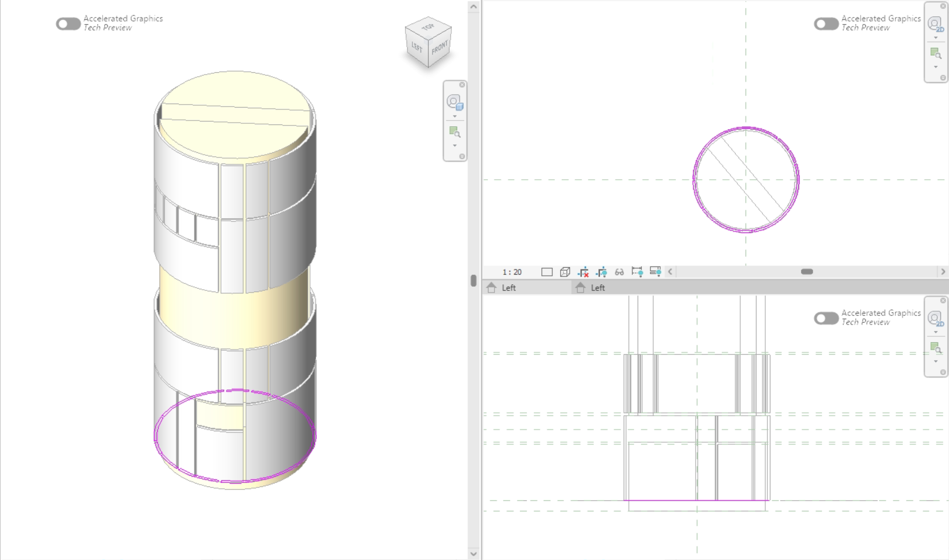Click the horizontal scrollbar thumb of the plan view
The width and height of the screenshot is (949, 560).
click(x=807, y=271)
